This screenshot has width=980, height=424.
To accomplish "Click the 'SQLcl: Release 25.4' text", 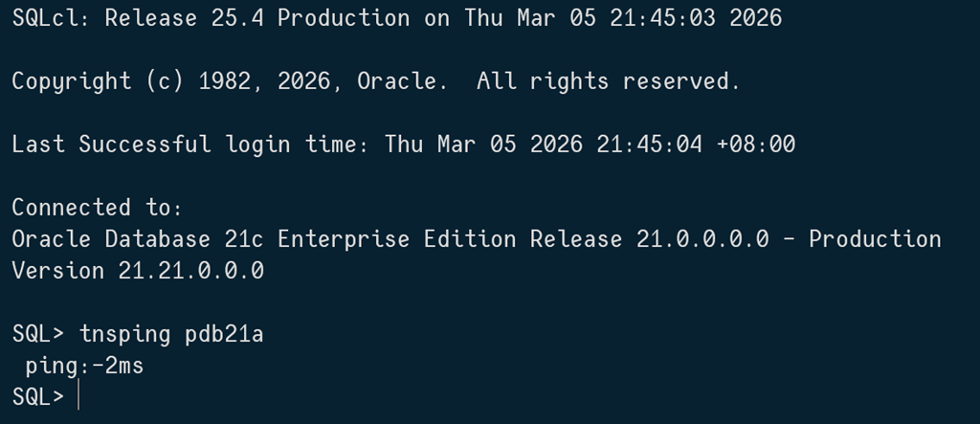I will click(x=137, y=18).
